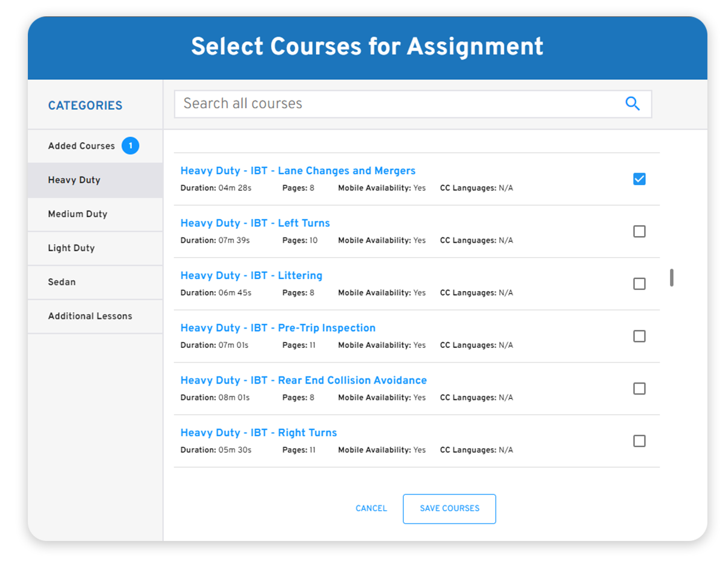The width and height of the screenshot is (728, 564).
Task: Open the Light Duty category
Action: [71, 248]
